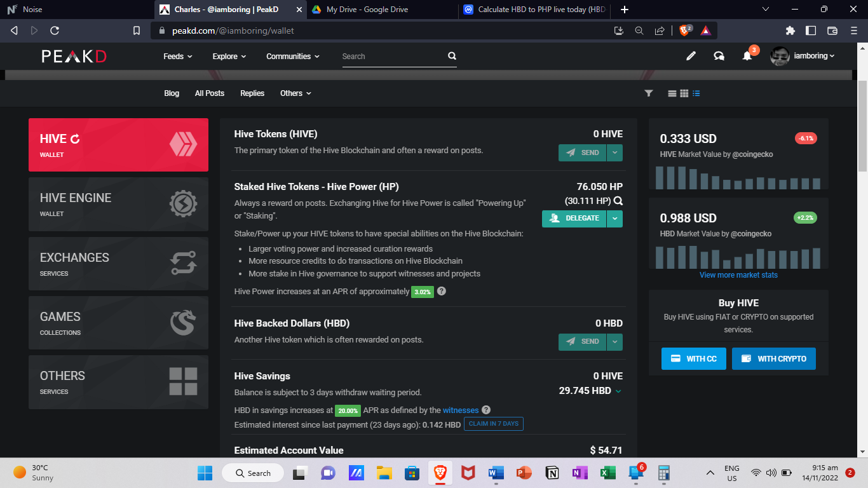Open the All Posts tab
Viewport: 868px width, 488px height.
[x=210, y=93]
